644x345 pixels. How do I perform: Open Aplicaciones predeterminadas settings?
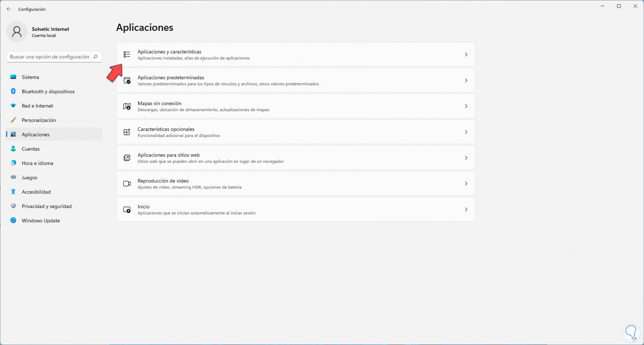(295, 80)
